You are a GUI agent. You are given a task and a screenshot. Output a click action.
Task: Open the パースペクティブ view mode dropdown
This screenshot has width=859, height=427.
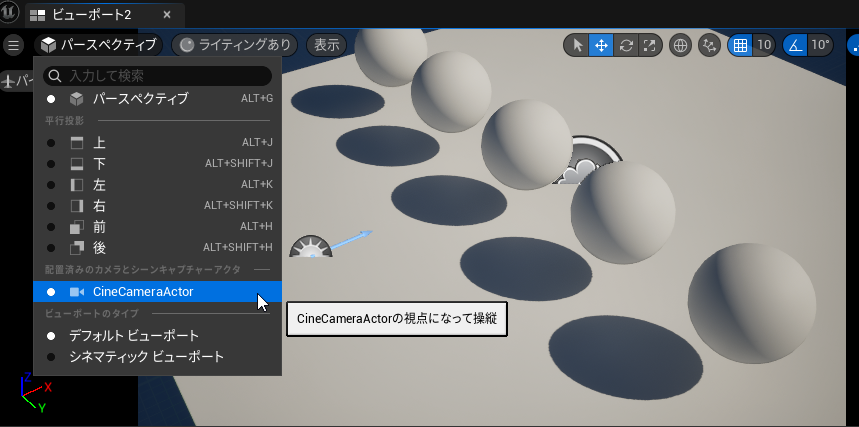(99, 45)
